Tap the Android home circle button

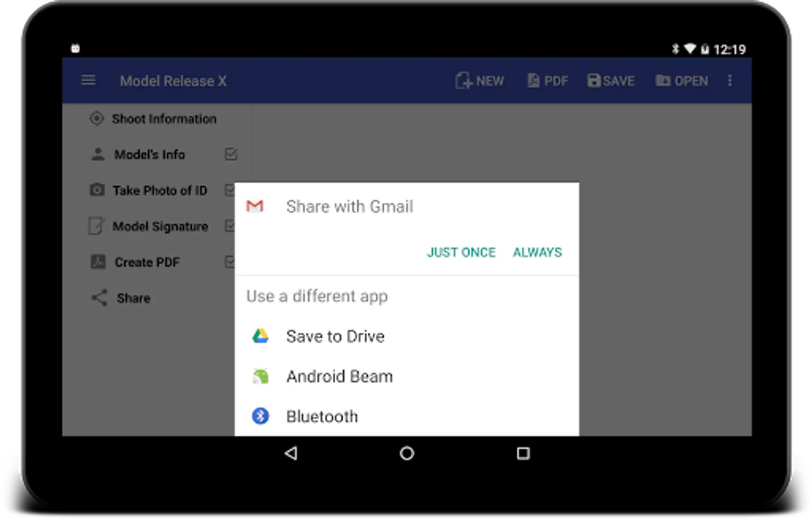[x=407, y=453]
